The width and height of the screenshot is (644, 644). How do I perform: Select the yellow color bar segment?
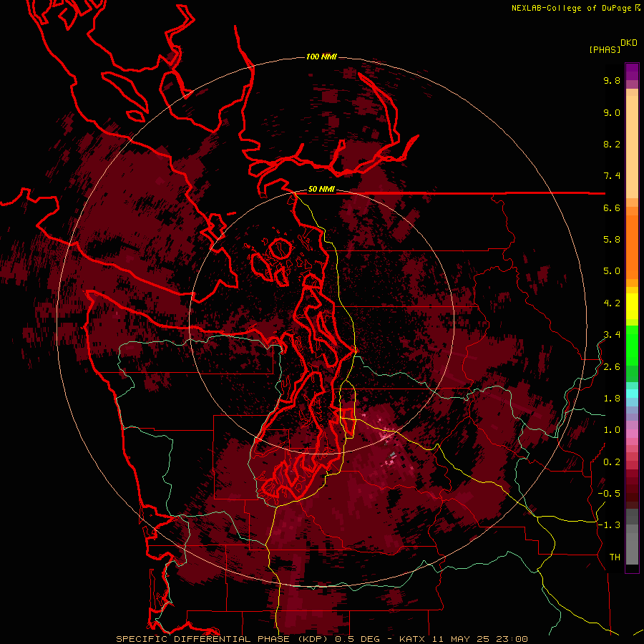click(x=632, y=306)
